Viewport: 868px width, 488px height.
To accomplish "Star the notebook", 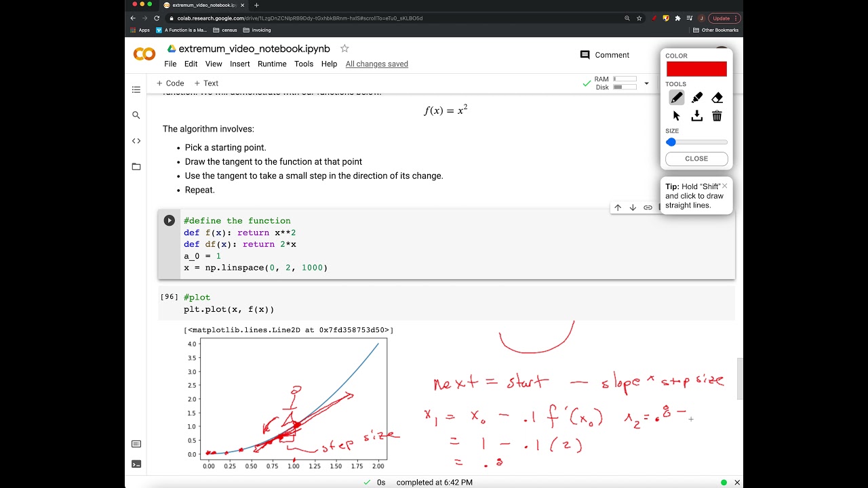I will pos(344,48).
